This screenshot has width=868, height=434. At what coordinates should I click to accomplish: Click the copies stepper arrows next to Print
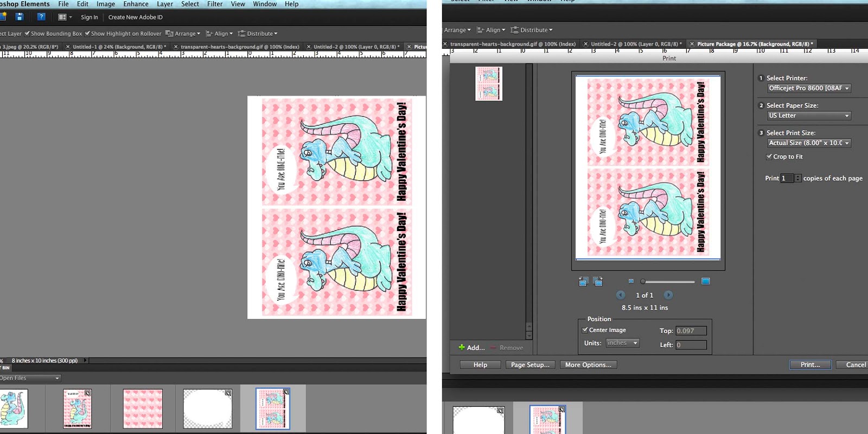797,178
